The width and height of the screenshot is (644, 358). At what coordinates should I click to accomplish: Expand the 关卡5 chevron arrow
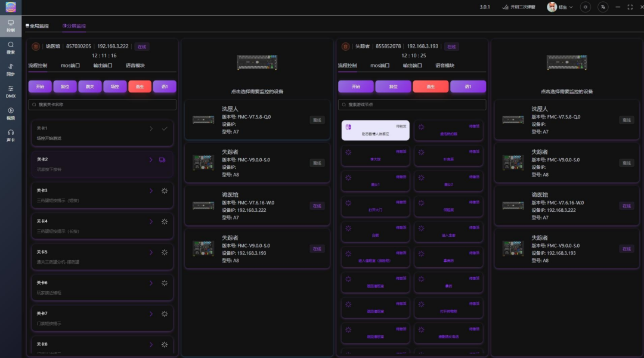(151, 252)
